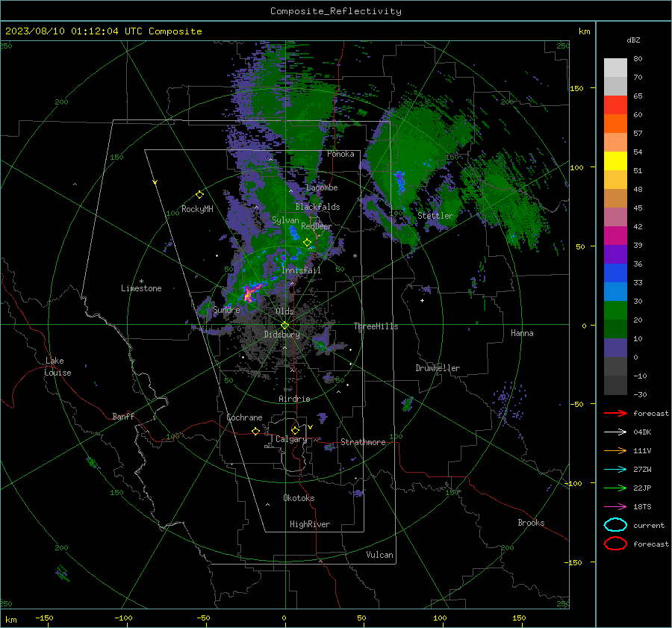Click the Limestone label

tap(141, 288)
